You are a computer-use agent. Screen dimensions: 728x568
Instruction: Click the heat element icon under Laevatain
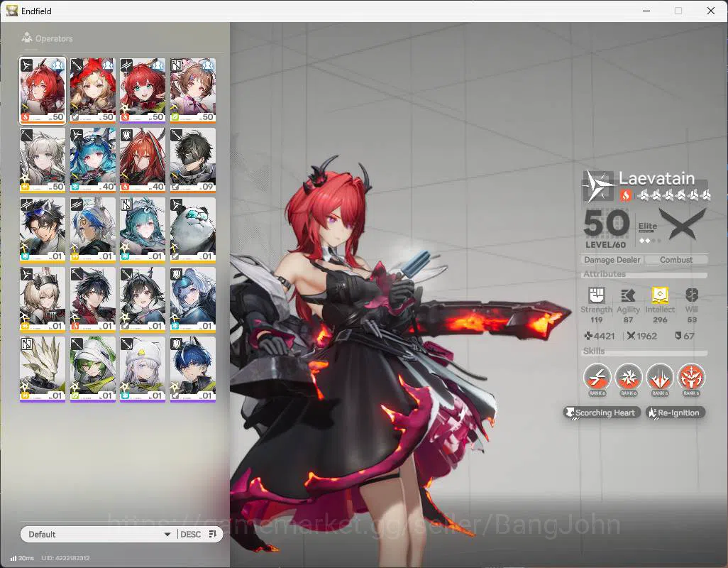625,195
